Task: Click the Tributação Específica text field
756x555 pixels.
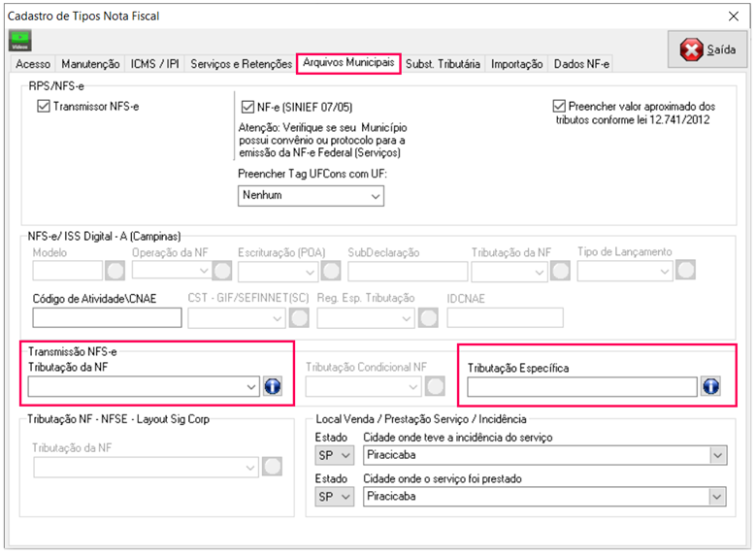Action: (x=581, y=387)
